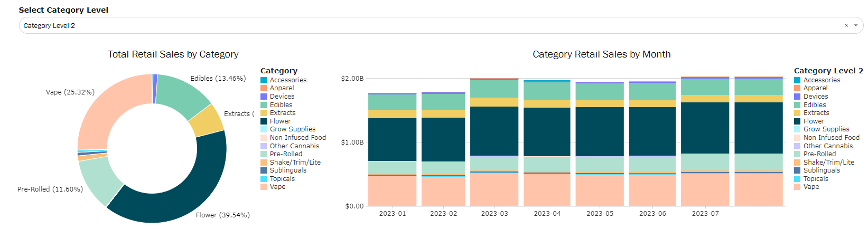
Task: Hide Pre-Rolled in the bar chart legend
Action: coord(819,154)
